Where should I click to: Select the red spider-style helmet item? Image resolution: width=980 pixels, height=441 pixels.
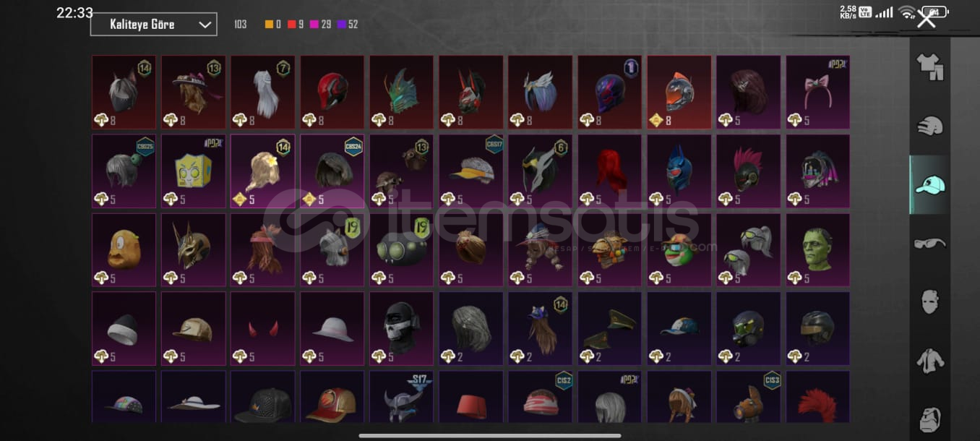point(332,92)
